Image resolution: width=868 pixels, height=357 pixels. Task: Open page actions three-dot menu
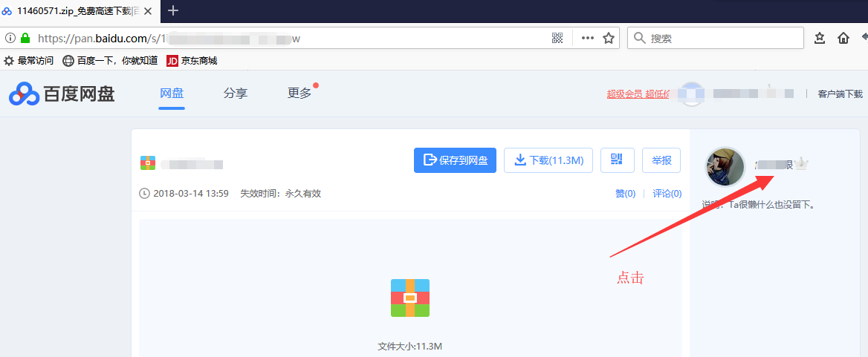point(587,38)
